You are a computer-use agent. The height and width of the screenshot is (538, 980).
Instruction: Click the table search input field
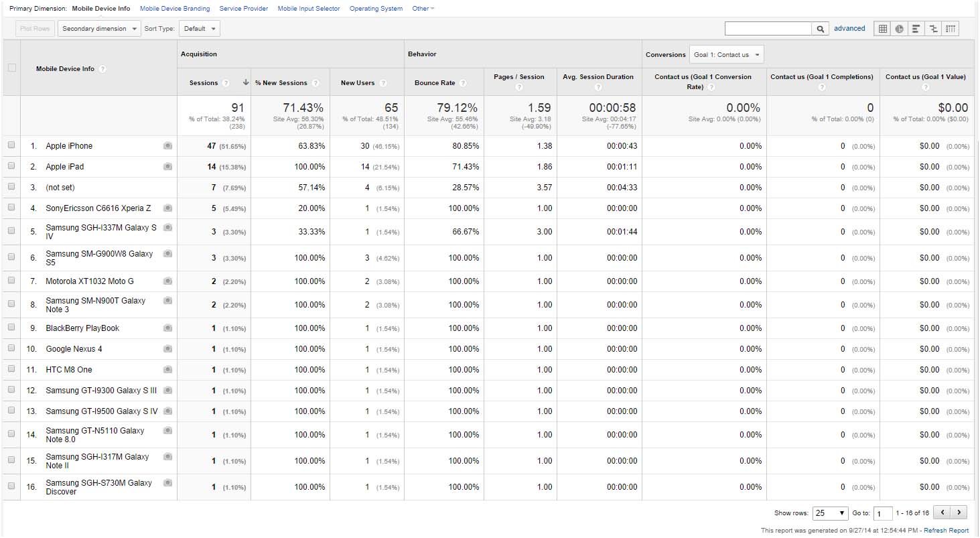[768, 29]
